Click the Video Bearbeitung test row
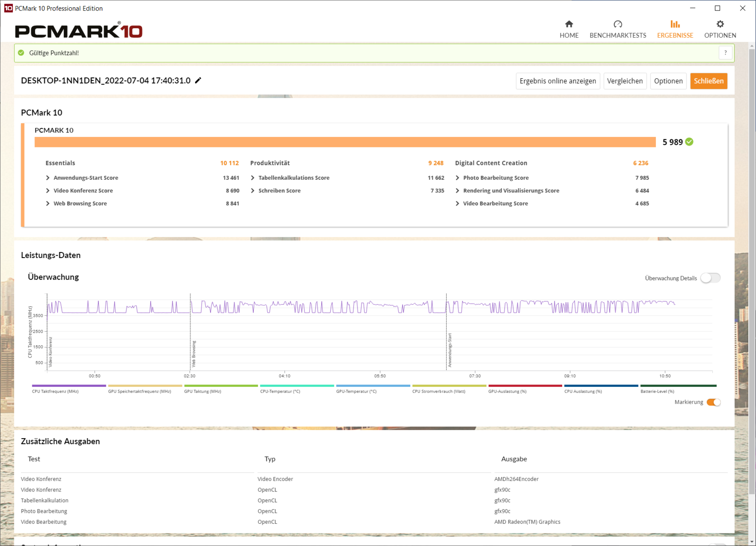 coord(44,522)
